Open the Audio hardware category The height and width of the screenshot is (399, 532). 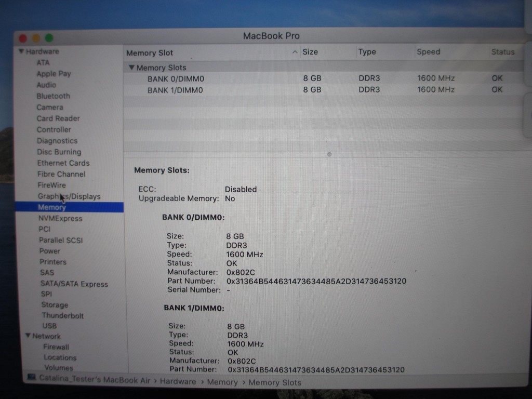[x=46, y=85]
